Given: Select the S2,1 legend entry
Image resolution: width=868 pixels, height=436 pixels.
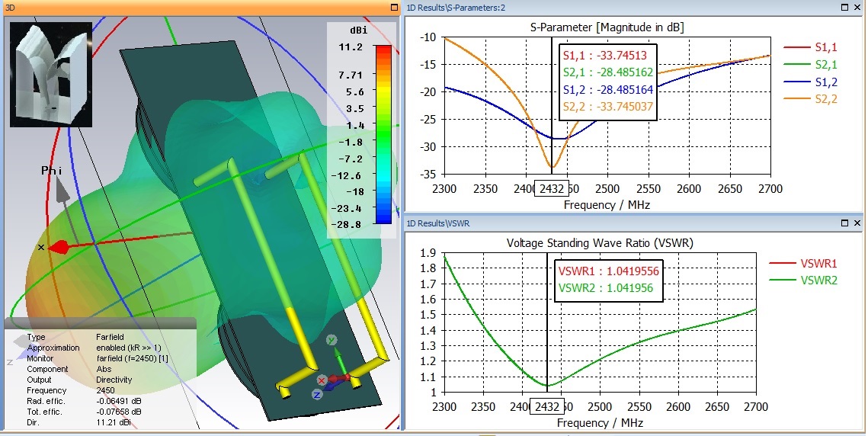Looking at the screenshot, I should pyautogui.click(x=810, y=65).
